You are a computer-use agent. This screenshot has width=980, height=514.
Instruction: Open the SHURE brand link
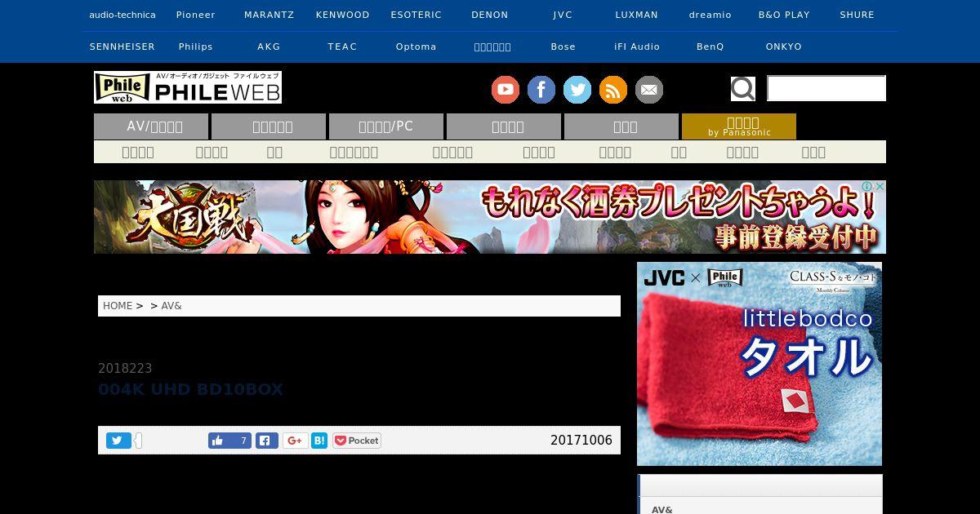click(x=857, y=15)
